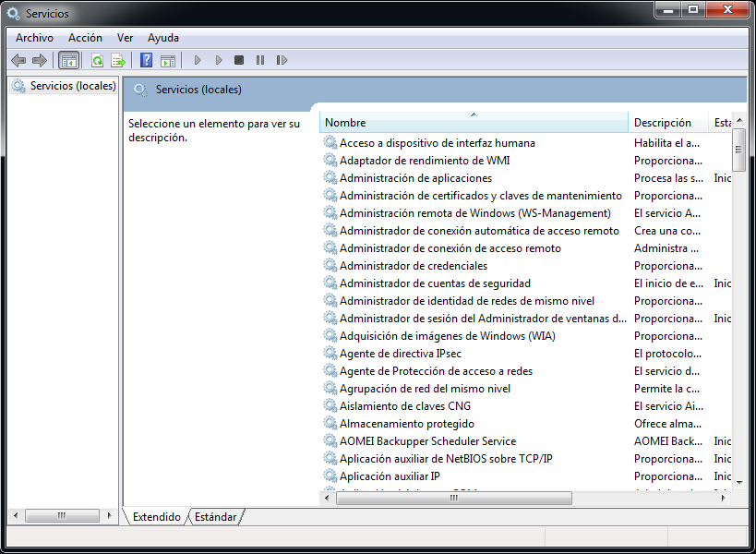This screenshot has height=554, width=756.
Task: Select Aplicación auxiliar IP service
Action: point(390,476)
